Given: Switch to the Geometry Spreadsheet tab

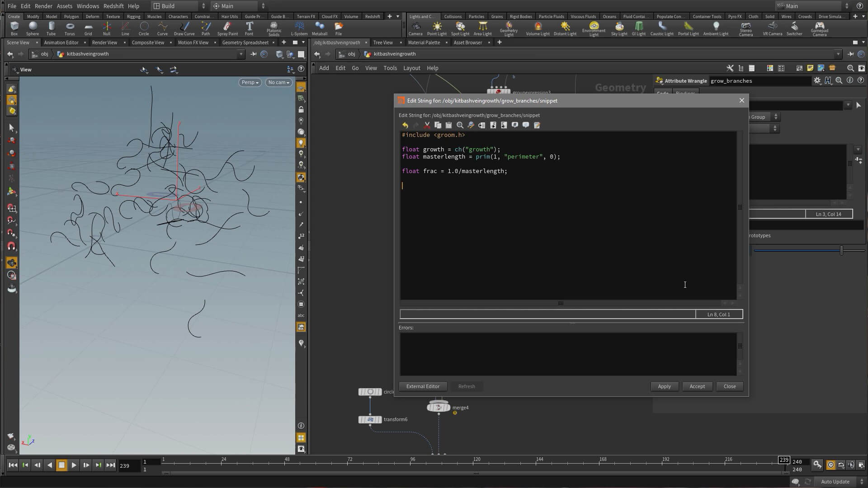Looking at the screenshot, I should (x=245, y=42).
